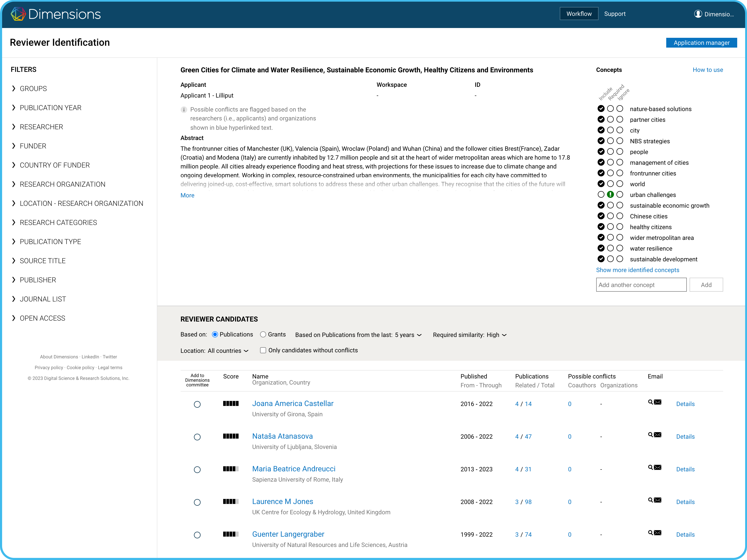The height and width of the screenshot is (560, 747).
Task: Click search email icon for Guenter Langergraber
Action: 650,533
